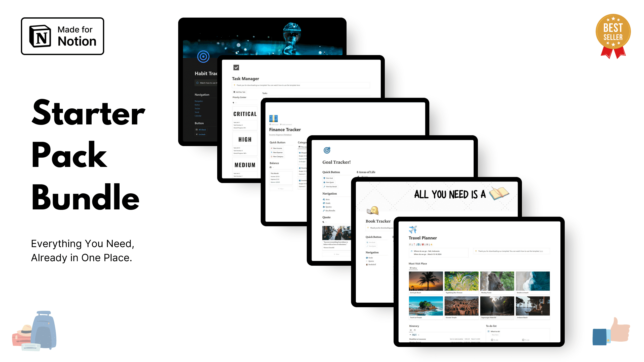The height and width of the screenshot is (362, 644).
Task: Click Add New Goal quick button
Action: (328, 178)
